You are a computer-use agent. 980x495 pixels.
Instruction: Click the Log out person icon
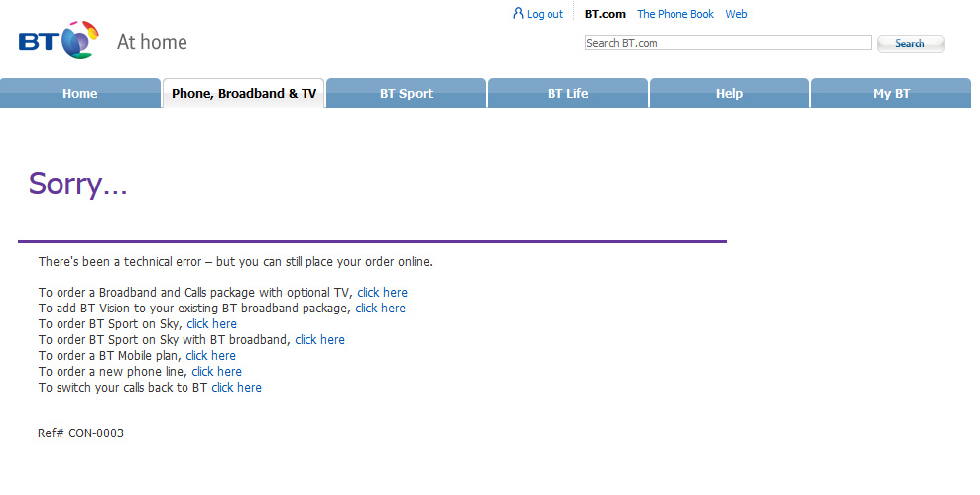[518, 13]
